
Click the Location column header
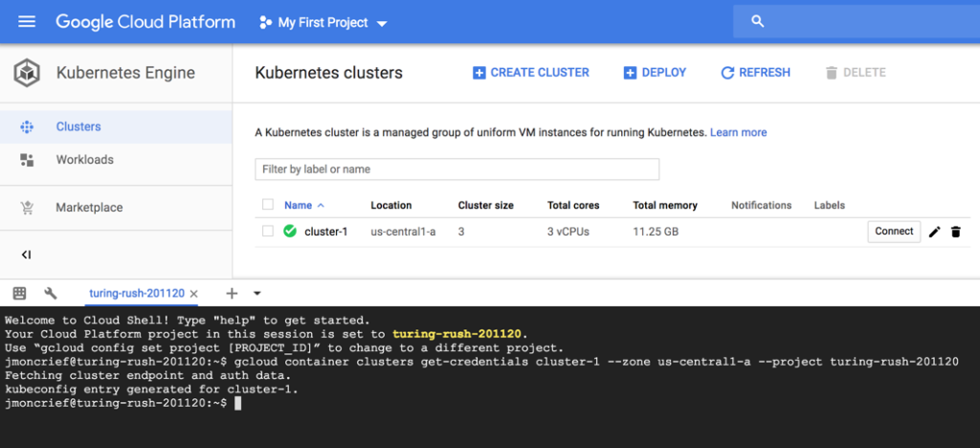(x=391, y=205)
